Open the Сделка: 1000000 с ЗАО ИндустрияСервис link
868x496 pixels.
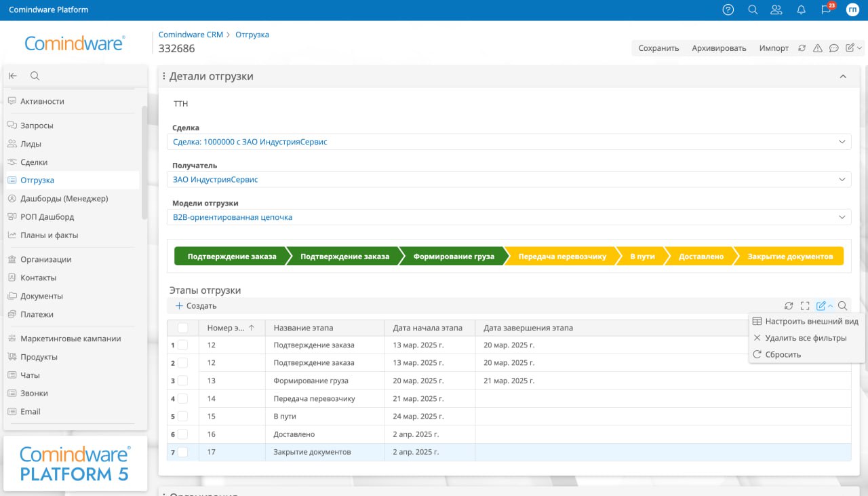(x=250, y=142)
